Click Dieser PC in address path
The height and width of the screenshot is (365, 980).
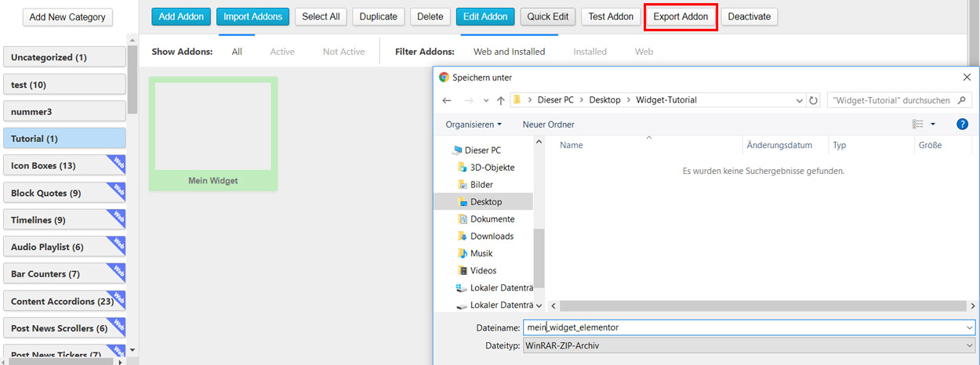tap(555, 100)
